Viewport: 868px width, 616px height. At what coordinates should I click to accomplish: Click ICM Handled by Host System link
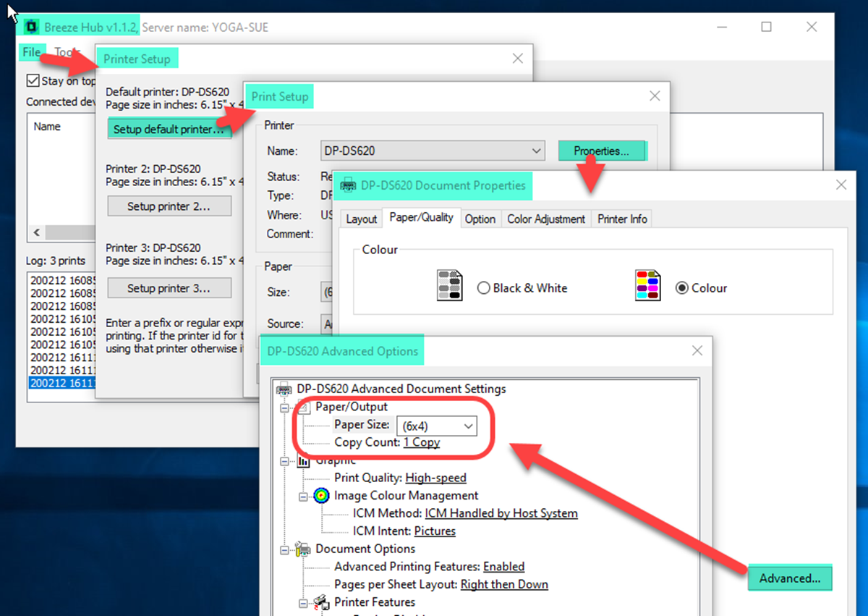coord(501,513)
